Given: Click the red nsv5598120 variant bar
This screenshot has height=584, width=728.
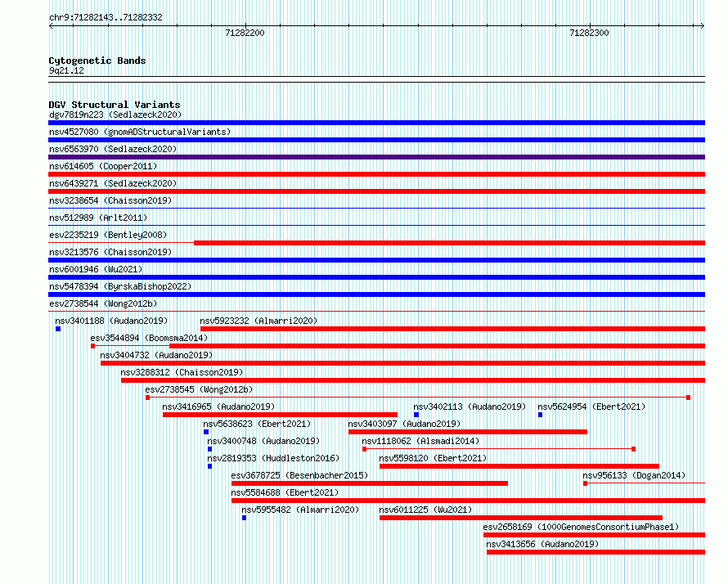Looking at the screenshot, I should (x=519, y=466).
